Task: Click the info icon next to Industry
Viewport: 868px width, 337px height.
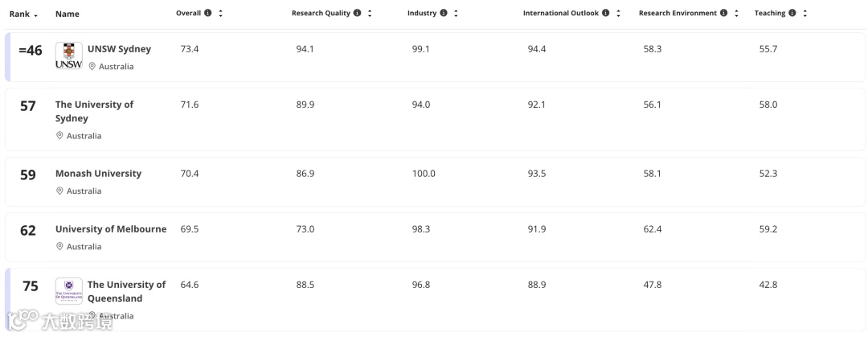Action: (x=444, y=13)
